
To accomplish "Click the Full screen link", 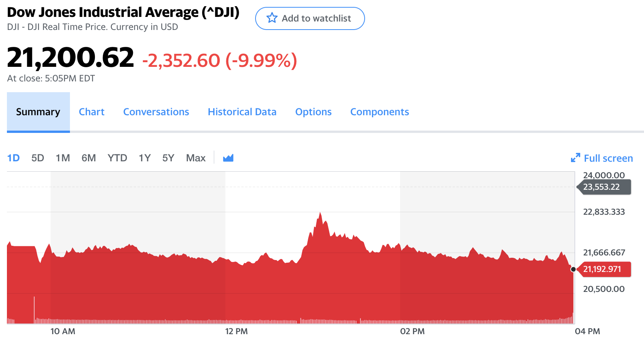I will pyautogui.click(x=608, y=158).
